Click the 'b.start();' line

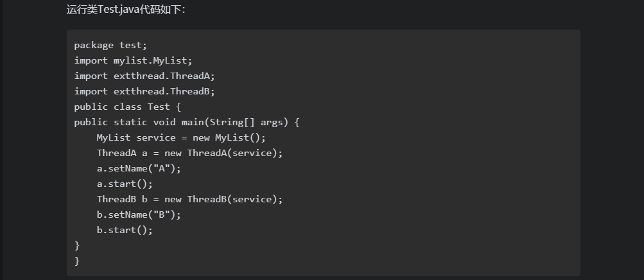click(x=125, y=230)
